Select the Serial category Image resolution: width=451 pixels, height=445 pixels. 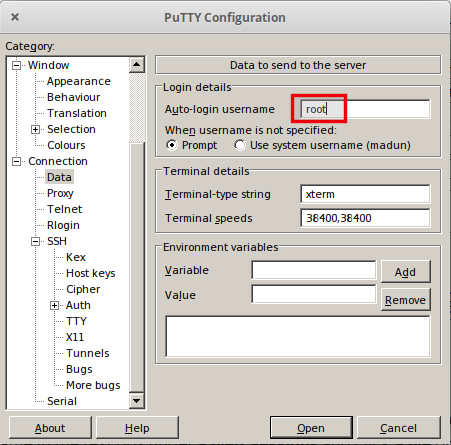[x=62, y=401]
